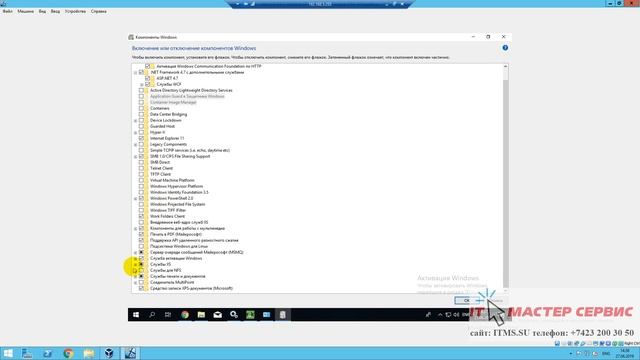The image size is (640, 360).
Task: Open the Машина menu
Action: click(25, 11)
